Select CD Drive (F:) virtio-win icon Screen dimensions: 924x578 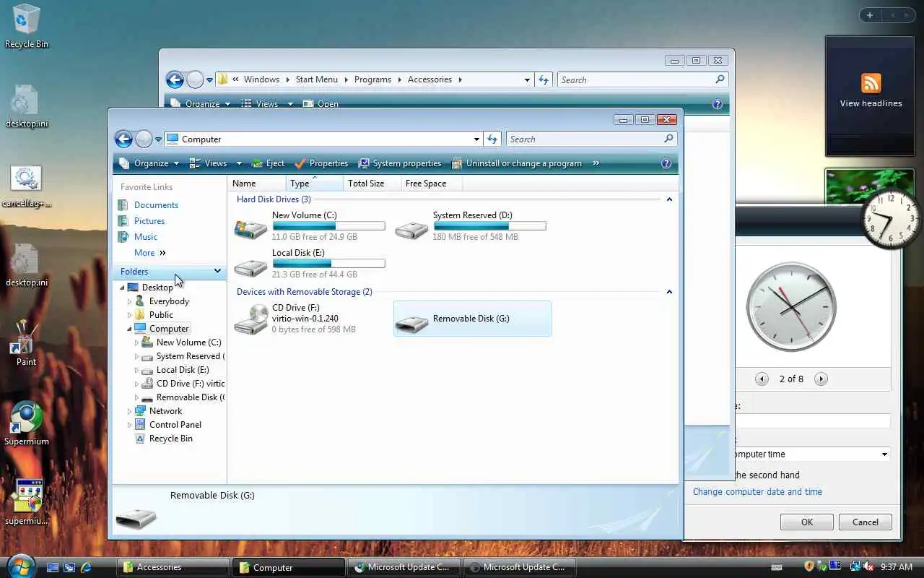(x=250, y=319)
